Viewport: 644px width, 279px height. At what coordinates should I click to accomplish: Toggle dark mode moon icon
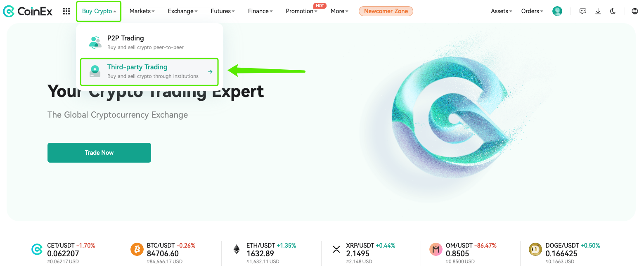click(613, 11)
